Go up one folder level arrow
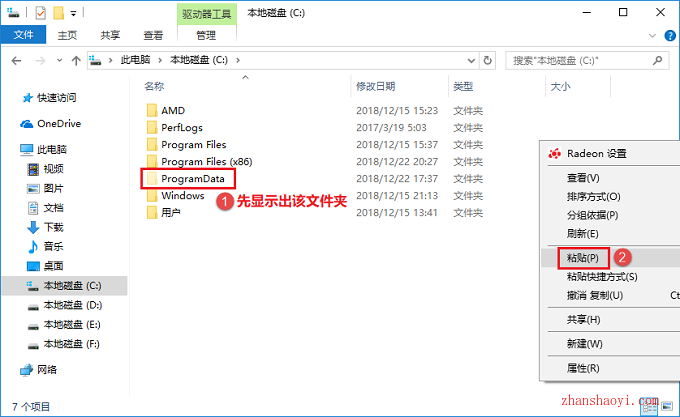 coord(76,61)
